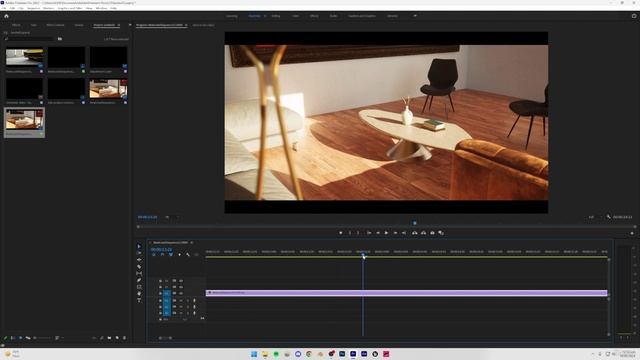
Task: Click the Lift button
Action: pyautogui.click(x=414, y=233)
